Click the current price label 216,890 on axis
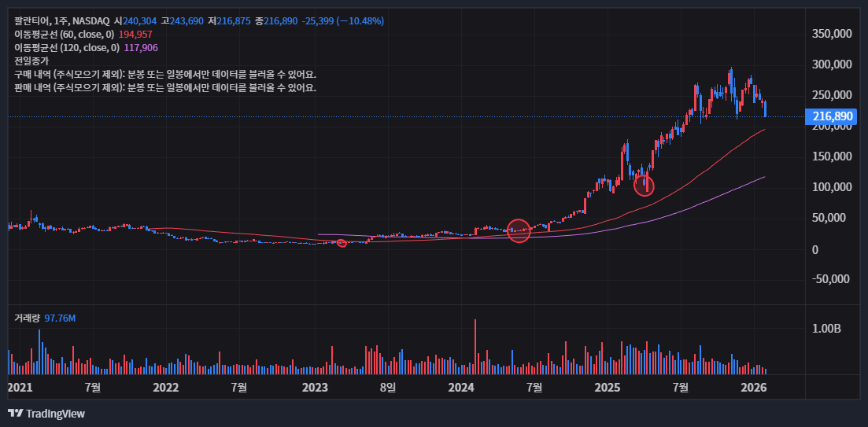 [831, 116]
